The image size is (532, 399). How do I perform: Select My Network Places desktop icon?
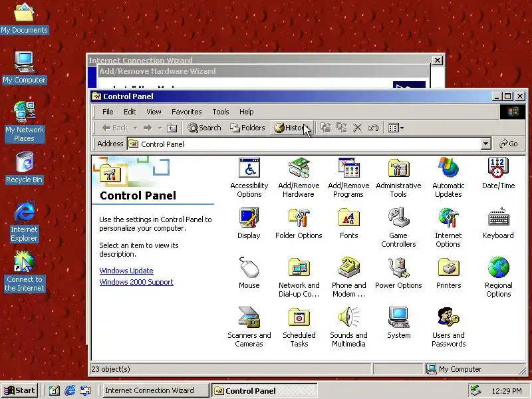coord(25,122)
